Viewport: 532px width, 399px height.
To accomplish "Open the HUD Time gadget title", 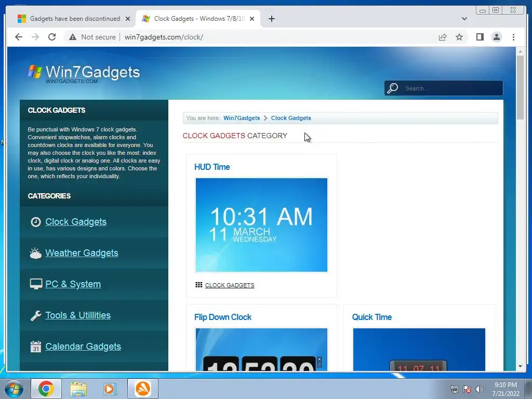I will 212,167.
